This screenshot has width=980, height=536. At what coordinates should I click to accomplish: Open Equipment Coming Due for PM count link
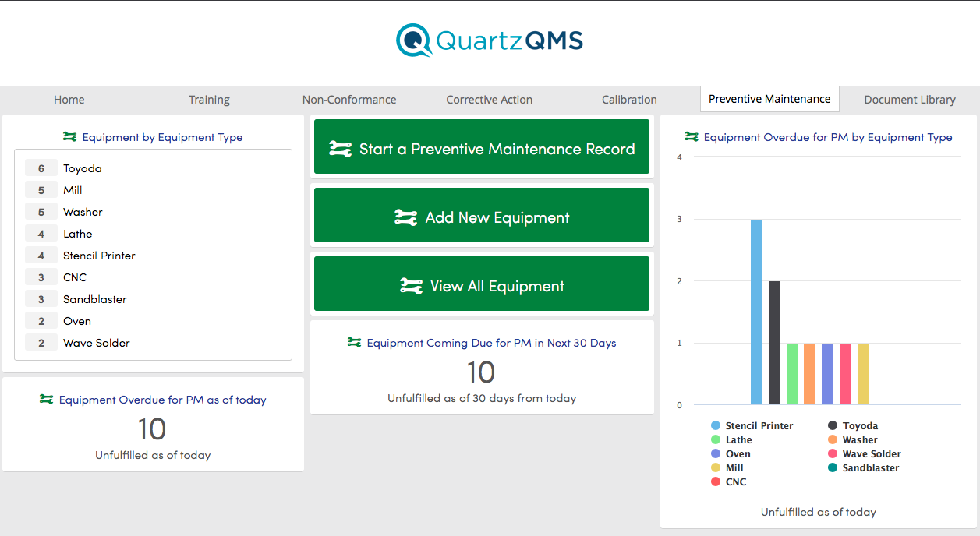(x=481, y=372)
